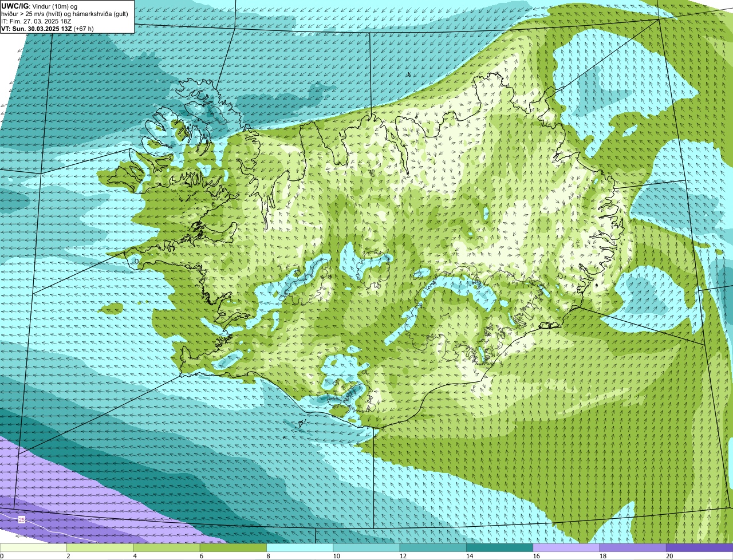Click the above-20 dark purple legend swatch
This screenshot has height=560, width=733.
coord(699,547)
